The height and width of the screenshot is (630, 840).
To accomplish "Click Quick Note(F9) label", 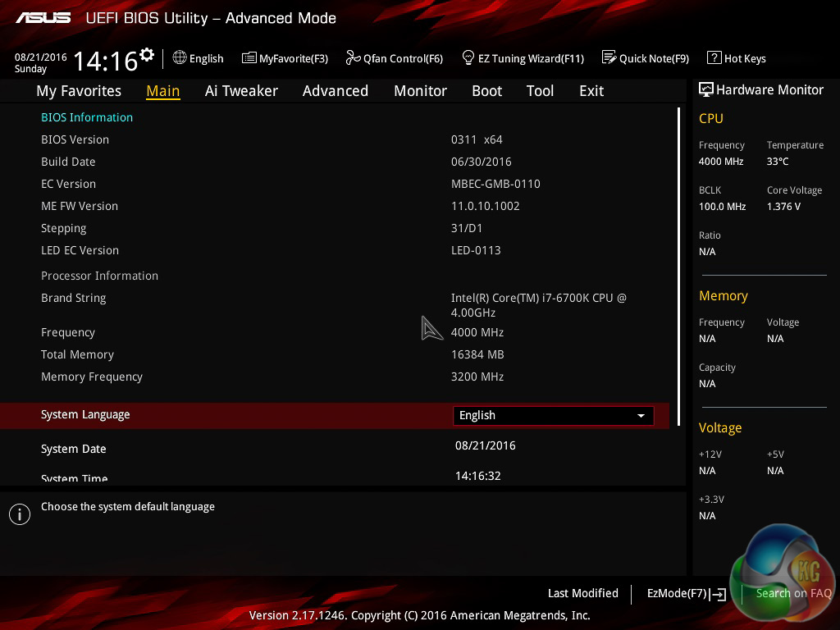I will pos(654,58).
